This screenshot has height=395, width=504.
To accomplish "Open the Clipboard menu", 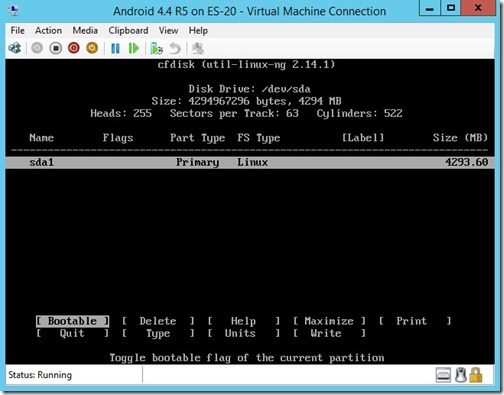I will (128, 31).
